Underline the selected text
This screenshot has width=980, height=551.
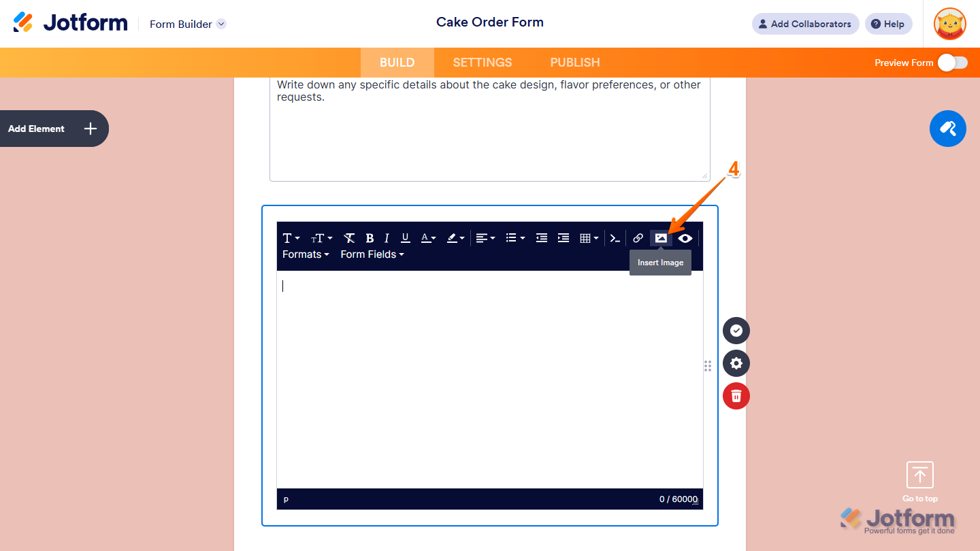tap(405, 238)
